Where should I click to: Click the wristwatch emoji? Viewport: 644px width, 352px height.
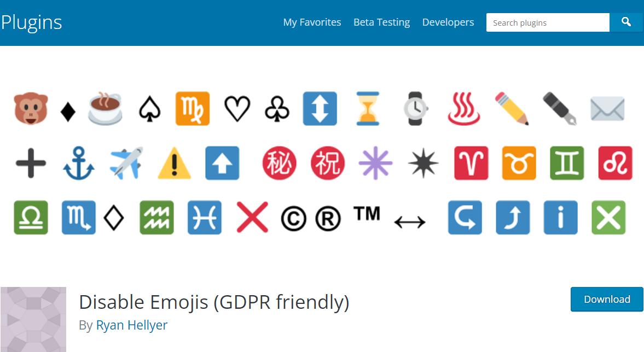click(x=416, y=108)
